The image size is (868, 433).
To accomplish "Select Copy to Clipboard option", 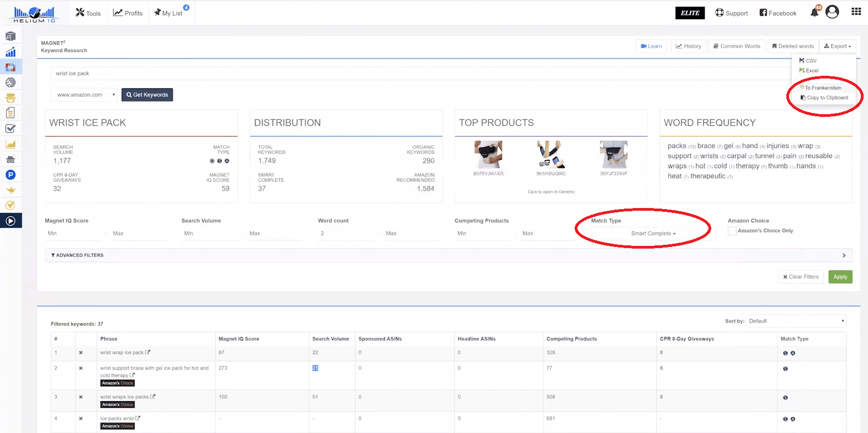I will [x=824, y=98].
